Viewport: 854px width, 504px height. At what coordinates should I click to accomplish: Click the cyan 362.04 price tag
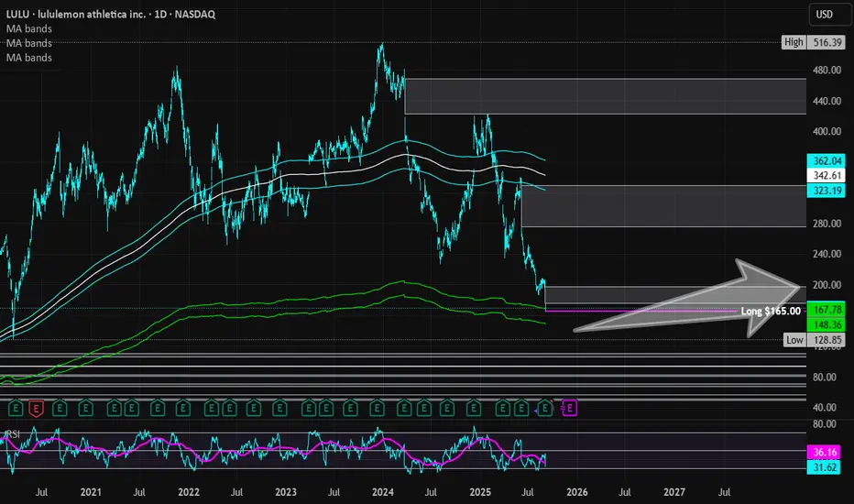pos(827,159)
